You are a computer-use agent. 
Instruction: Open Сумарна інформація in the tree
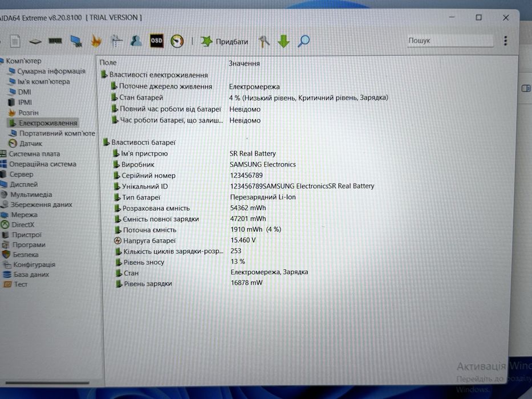[47, 71]
